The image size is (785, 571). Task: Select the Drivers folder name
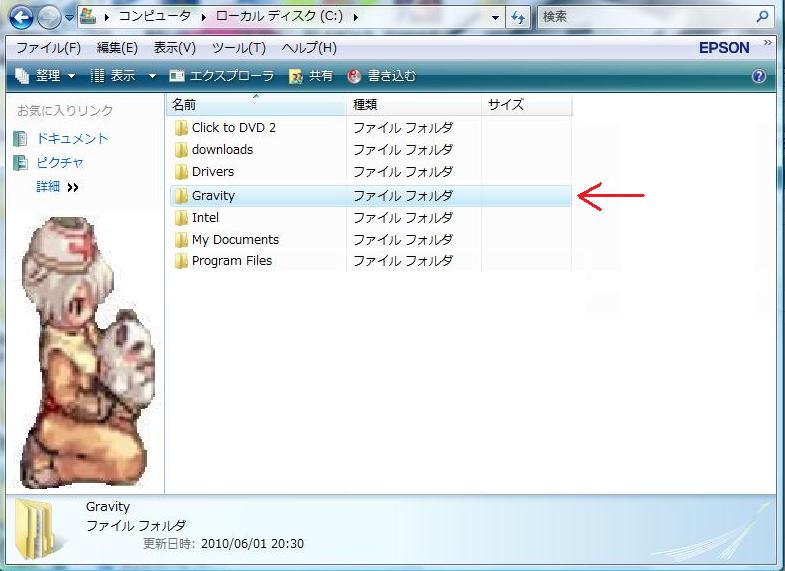click(213, 172)
